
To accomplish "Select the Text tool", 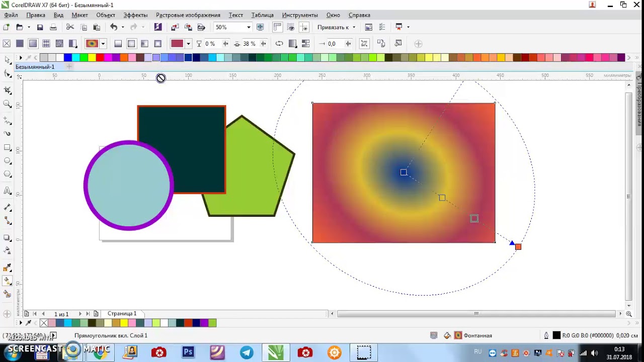I will coord(7,191).
